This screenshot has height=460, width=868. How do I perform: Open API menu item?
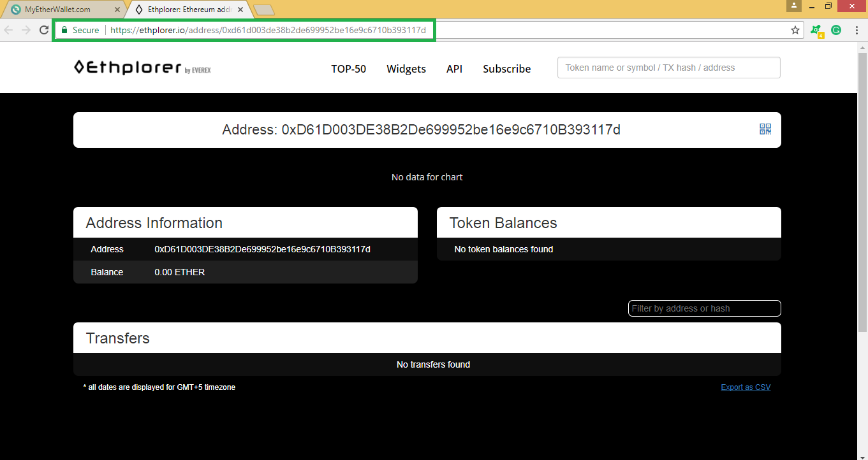pos(454,69)
